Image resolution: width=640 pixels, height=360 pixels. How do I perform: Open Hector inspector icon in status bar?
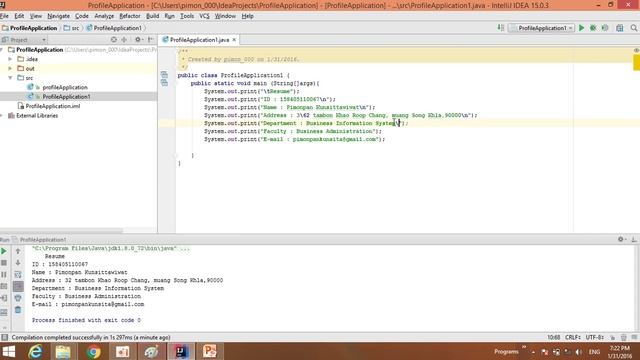[x=624, y=337]
